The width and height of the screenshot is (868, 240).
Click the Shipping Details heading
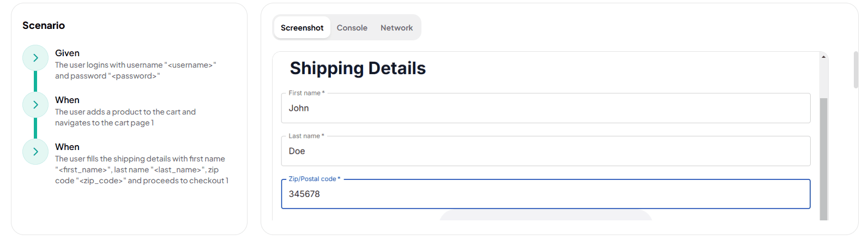coord(358,68)
